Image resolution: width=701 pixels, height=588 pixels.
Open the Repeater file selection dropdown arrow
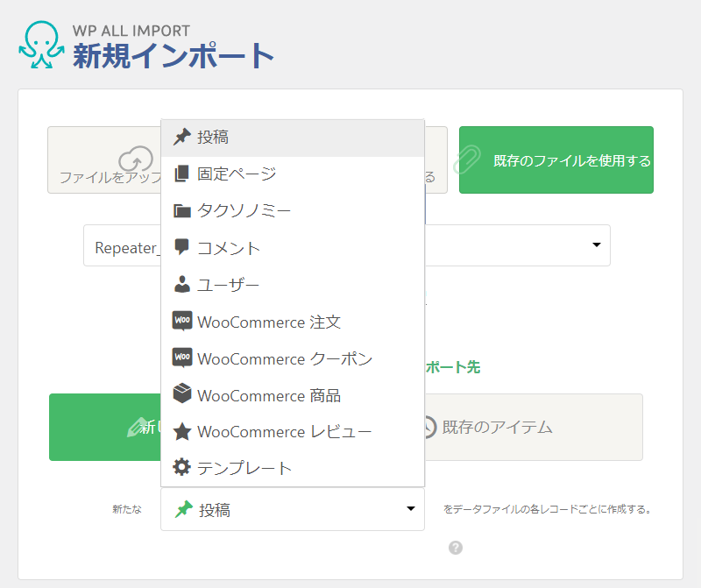596,245
